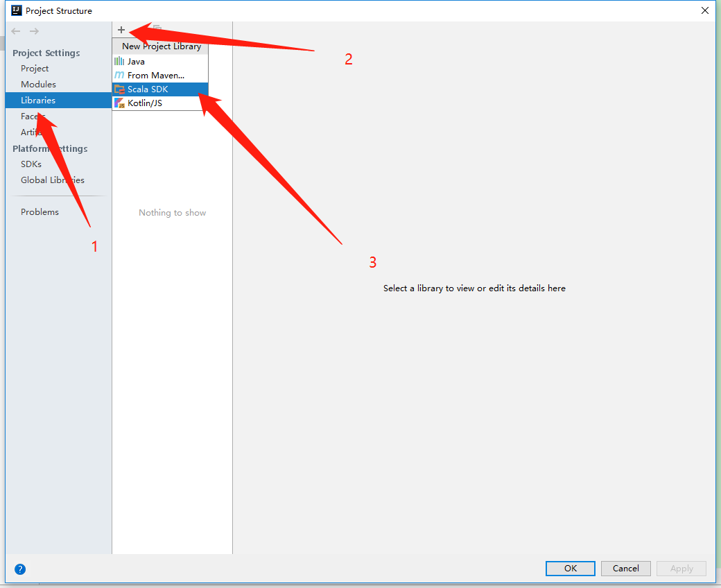The image size is (721, 588).
Task: Click 'New Project Library' popup header
Action: pyautogui.click(x=161, y=46)
